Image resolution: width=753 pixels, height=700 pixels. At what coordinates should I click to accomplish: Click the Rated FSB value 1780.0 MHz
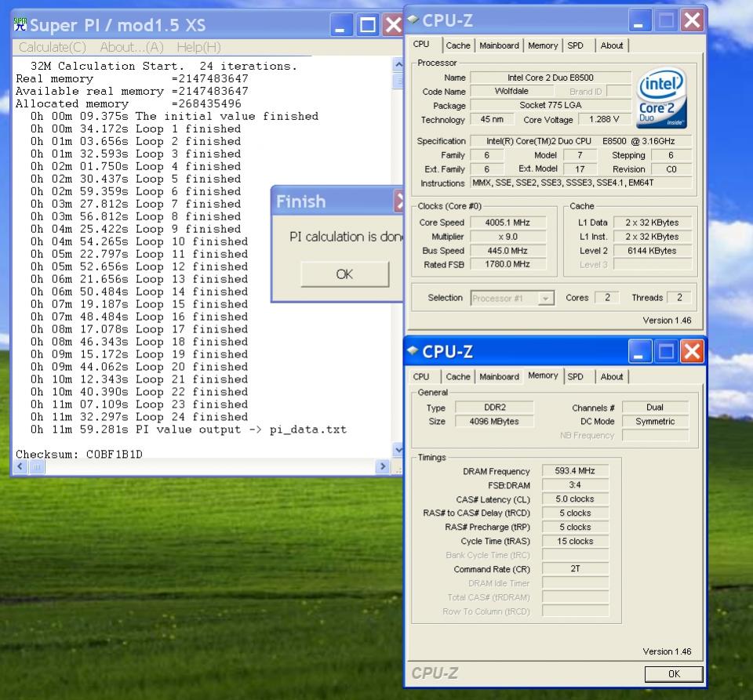tap(507, 264)
